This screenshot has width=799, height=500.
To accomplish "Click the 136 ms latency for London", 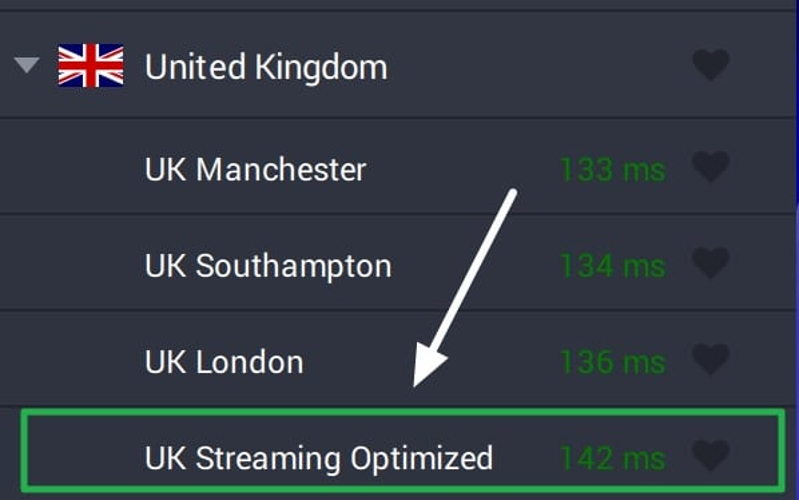I will click(611, 362).
